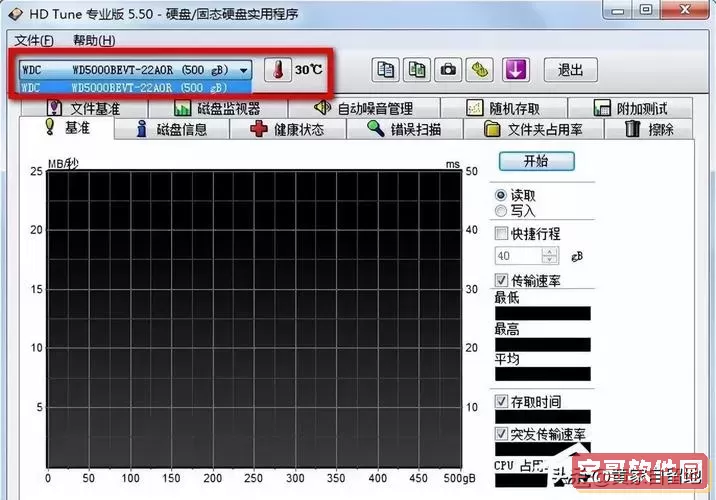
Task: Click the 30℃ temperature reading
Action: (309, 70)
